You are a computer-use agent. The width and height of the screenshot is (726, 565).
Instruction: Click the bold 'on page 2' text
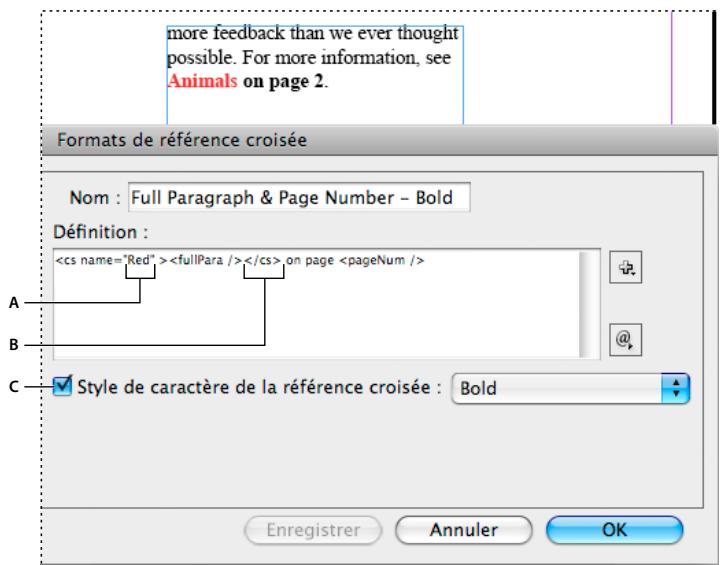pos(283,82)
